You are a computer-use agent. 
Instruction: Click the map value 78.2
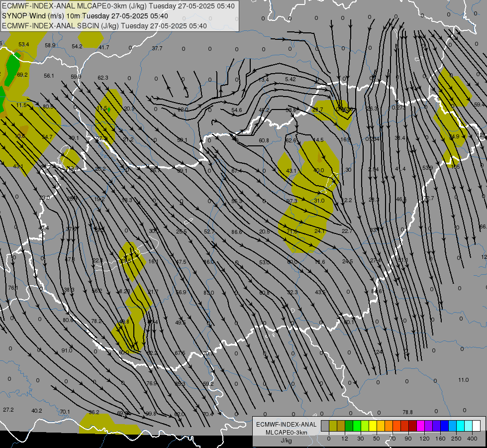tap(97, 321)
